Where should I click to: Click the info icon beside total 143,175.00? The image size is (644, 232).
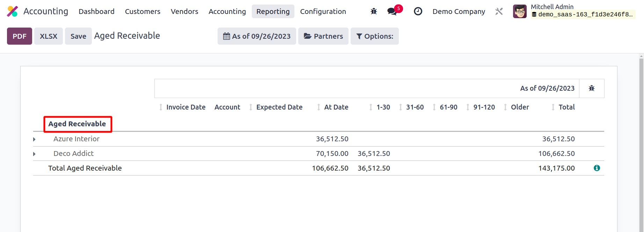tap(597, 168)
